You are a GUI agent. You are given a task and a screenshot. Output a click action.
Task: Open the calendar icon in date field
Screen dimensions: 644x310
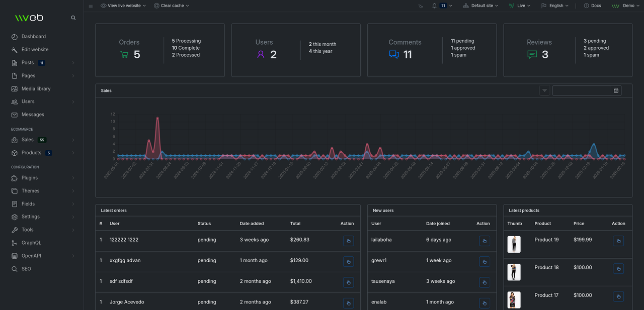(616, 90)
